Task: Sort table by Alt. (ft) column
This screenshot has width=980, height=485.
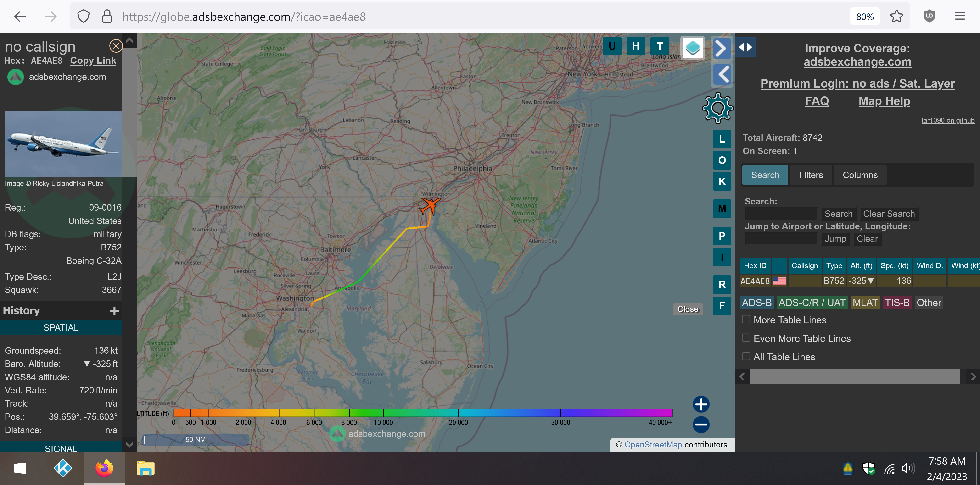Action: (861, 266)
